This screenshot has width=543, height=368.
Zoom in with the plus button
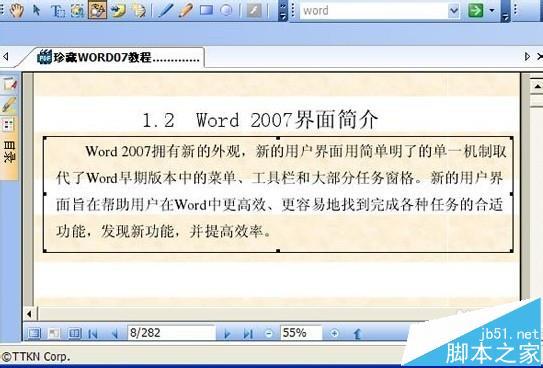coord(334,333)
